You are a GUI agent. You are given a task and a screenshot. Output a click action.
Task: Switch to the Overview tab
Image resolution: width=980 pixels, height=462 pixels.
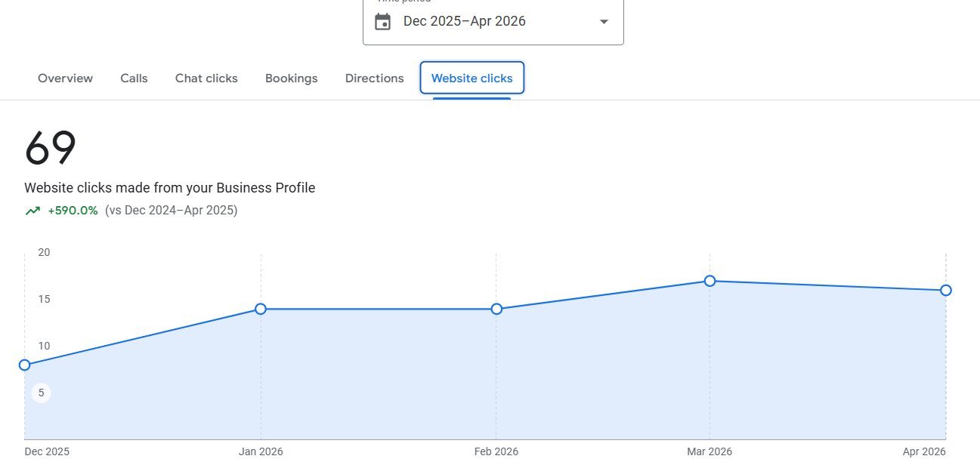coord(66,79)
